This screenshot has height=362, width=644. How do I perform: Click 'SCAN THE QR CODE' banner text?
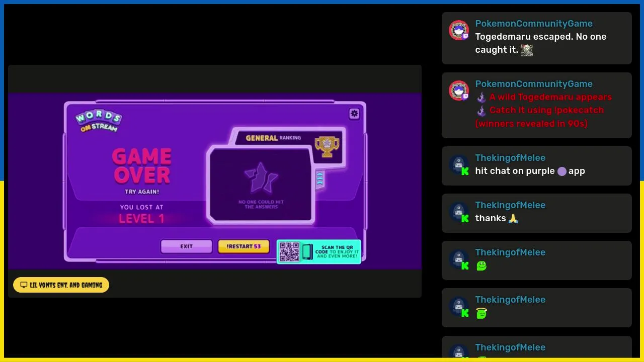tap(337, 251)
